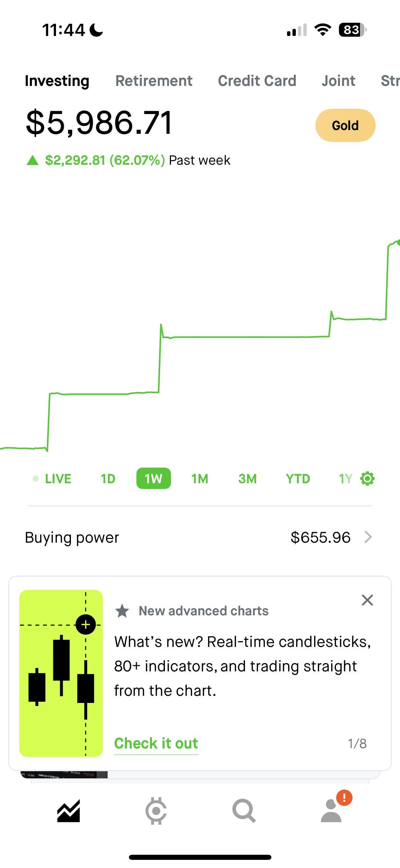Open the Retirement tab
The width and height of the screenshot is (400, 868).
coord(154,81)
